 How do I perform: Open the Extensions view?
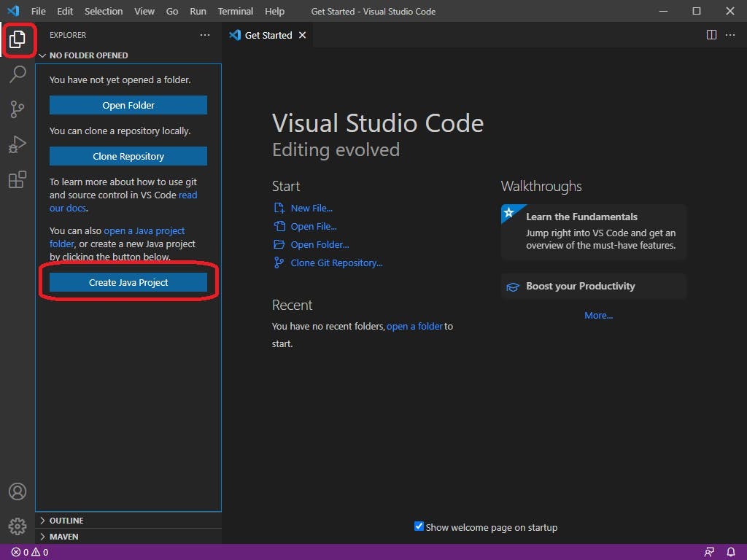pos(18,179)
